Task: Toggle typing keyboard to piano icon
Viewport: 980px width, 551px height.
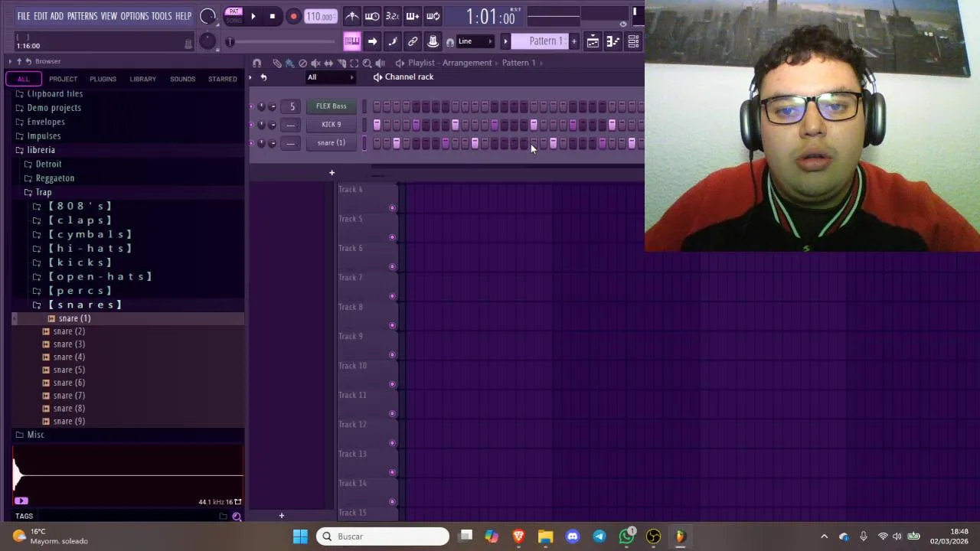Action: 351,41
